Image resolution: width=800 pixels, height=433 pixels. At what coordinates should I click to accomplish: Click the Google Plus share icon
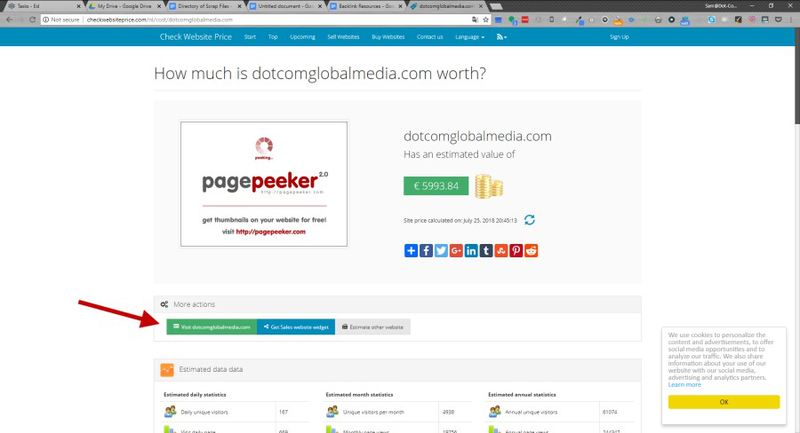click(x=456, y=250)
